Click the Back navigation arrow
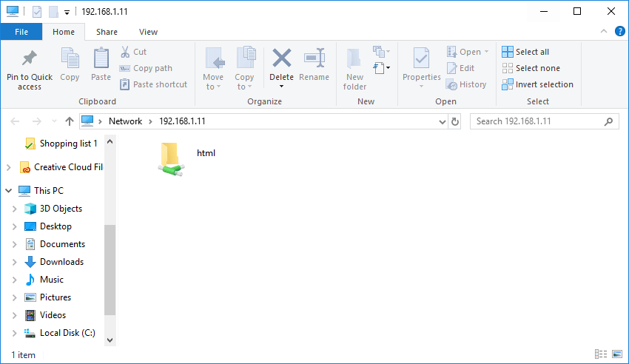The height and width of the screenshot is (364, 629). coord(15,121)
